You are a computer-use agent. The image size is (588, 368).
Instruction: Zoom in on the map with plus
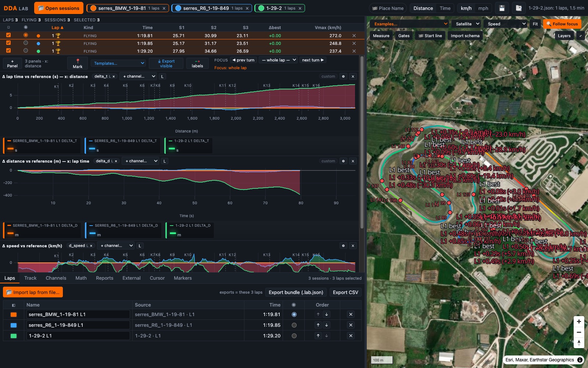point(579,321)
